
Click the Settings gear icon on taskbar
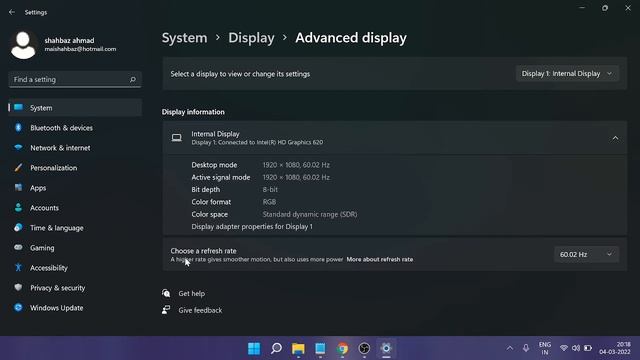[386, 348]
